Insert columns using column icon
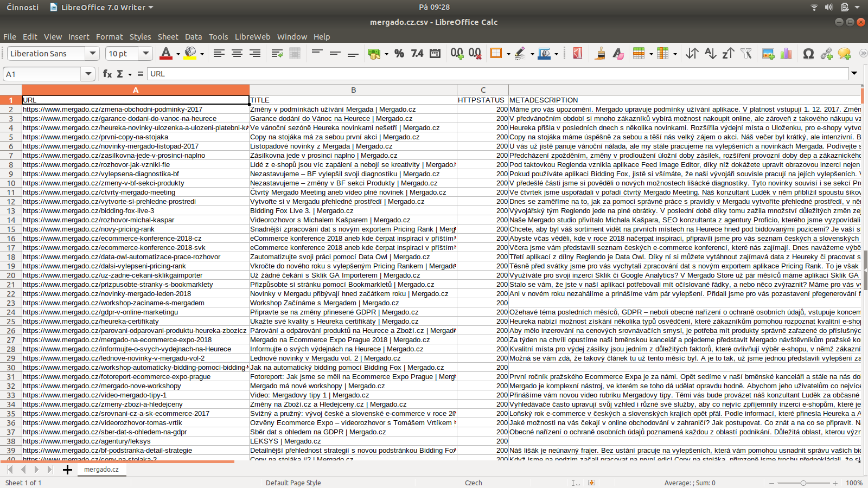The image size is (868, 488). [x=662, y=54]
